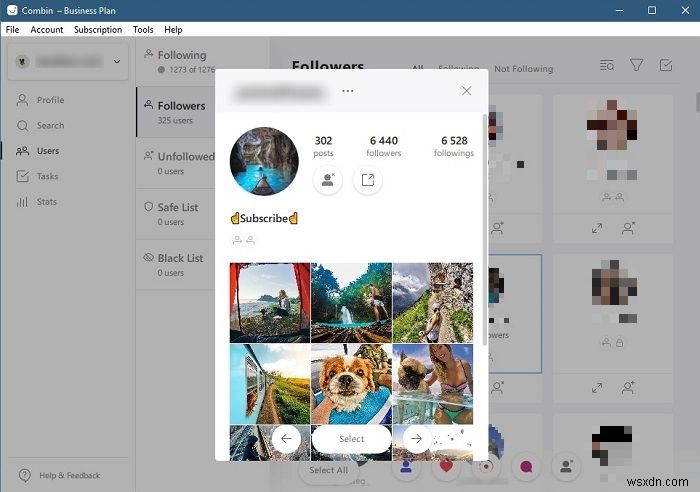Open the Tools menu
Image resolution: width=700 pixels, height=492 pixels.
point(143,29)
